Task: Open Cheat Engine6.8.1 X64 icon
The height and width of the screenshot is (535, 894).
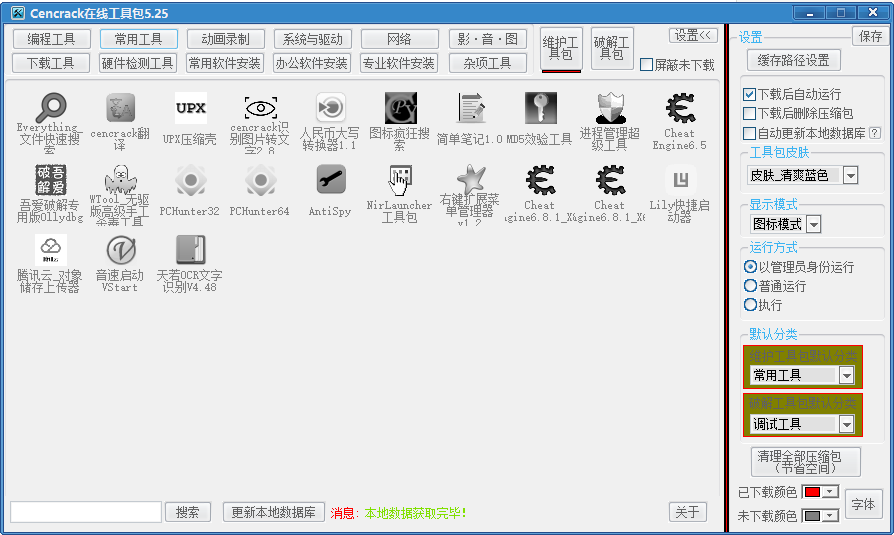Action: 611,180
